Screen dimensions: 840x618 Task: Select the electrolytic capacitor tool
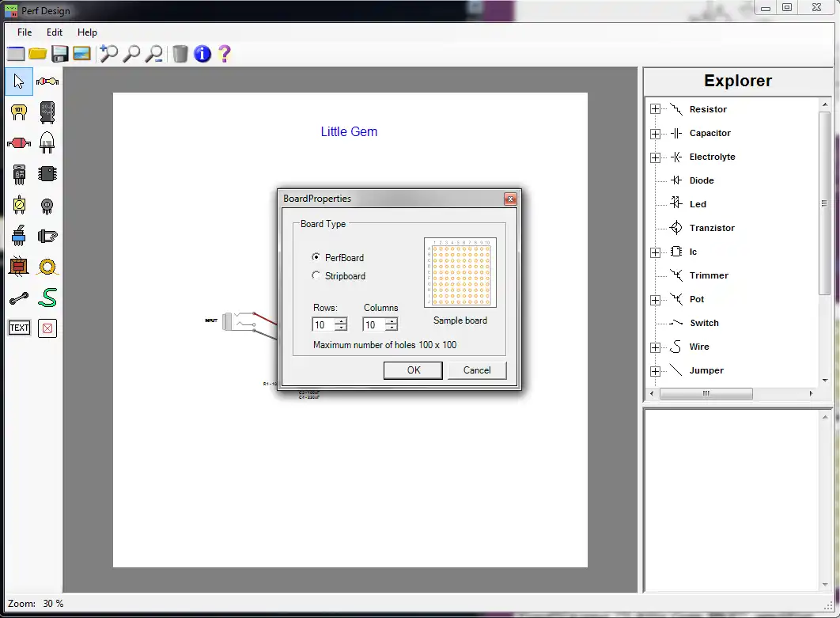click(47, 112)
